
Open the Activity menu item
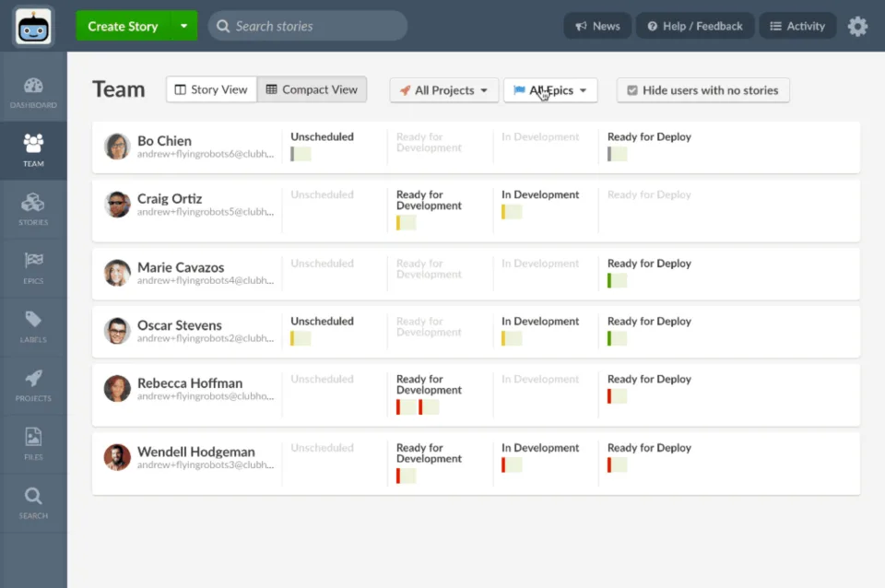(x=796, y=26)
